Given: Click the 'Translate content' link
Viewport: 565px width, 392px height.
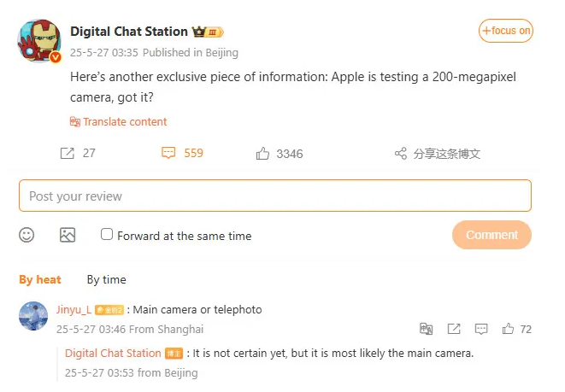Looking at the screenshot, I should [x=119, y=122].
